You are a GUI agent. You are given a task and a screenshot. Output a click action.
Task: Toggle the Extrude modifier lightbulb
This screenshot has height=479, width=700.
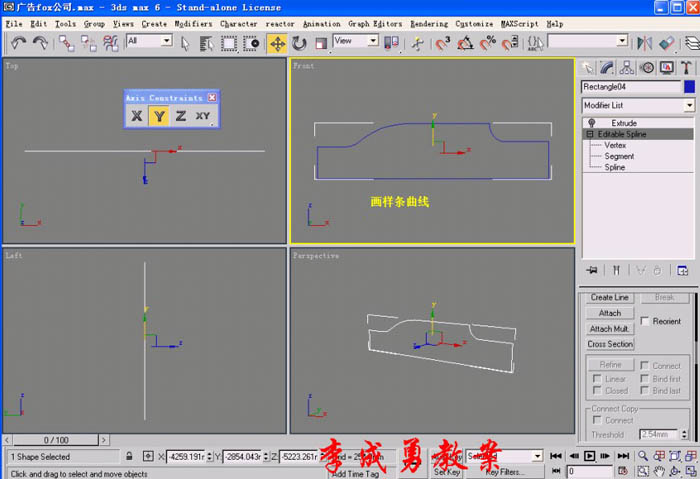tap(592, 123)
